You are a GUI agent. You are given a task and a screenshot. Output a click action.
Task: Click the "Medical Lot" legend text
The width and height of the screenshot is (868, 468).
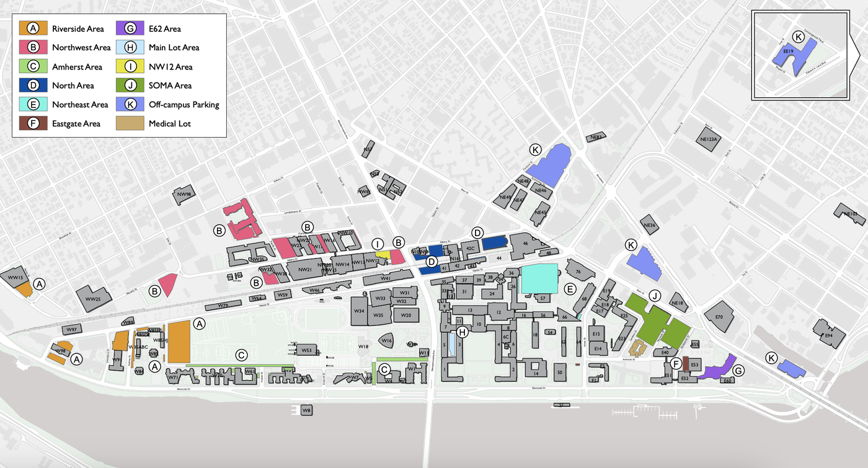click(170, 123)
